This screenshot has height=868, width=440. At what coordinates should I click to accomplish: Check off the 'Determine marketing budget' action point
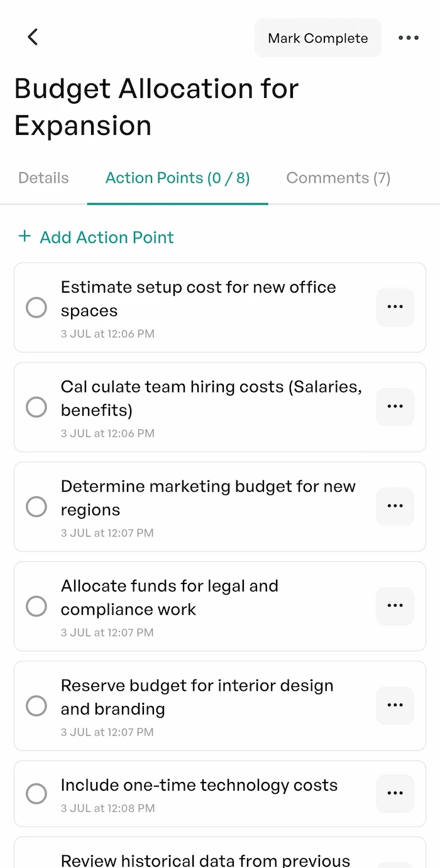tap(36, 506)
